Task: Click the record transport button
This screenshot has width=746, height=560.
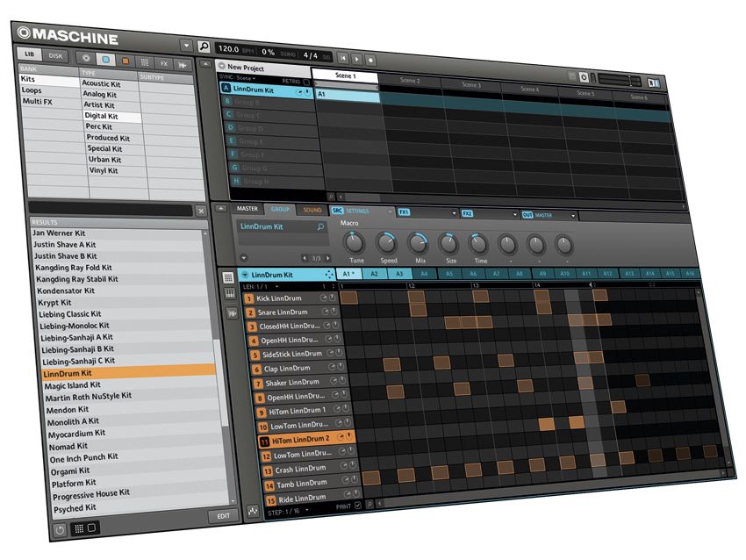Action: (371, 61)
